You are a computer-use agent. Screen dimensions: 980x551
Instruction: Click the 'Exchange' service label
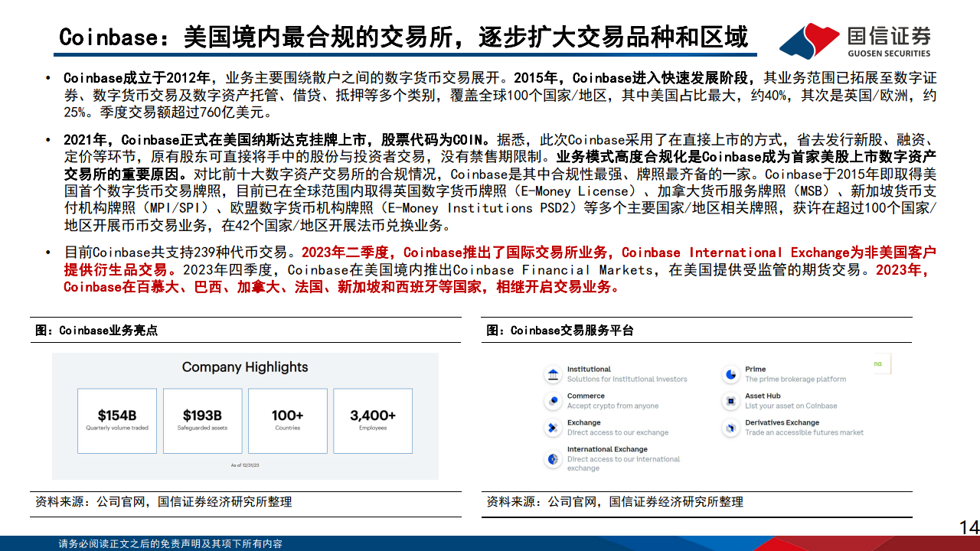[x=583, y=422]
